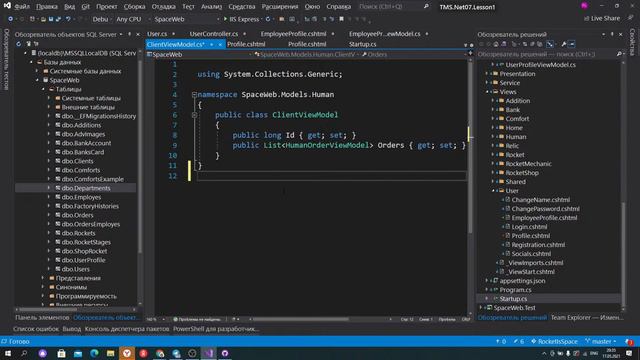Switch to the UserController.cs tab

tap(213, 34)
